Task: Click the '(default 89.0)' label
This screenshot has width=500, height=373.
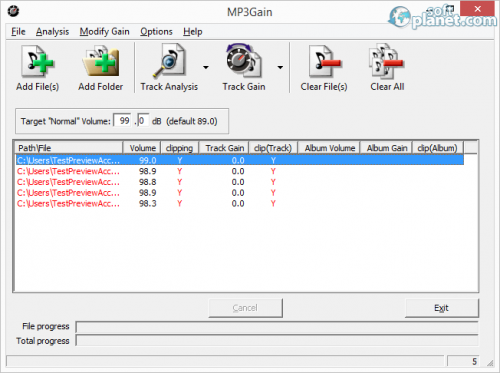Action: click(192, 121)
